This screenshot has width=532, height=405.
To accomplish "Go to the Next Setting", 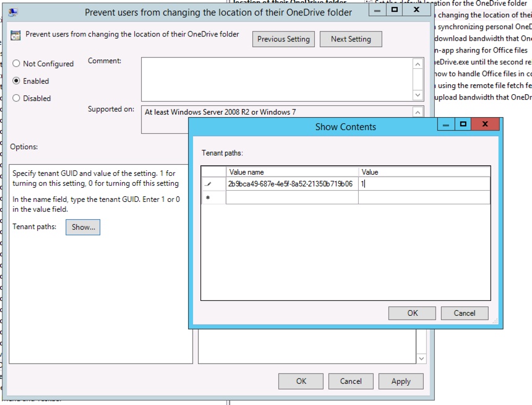I will [x=351, y=39].
